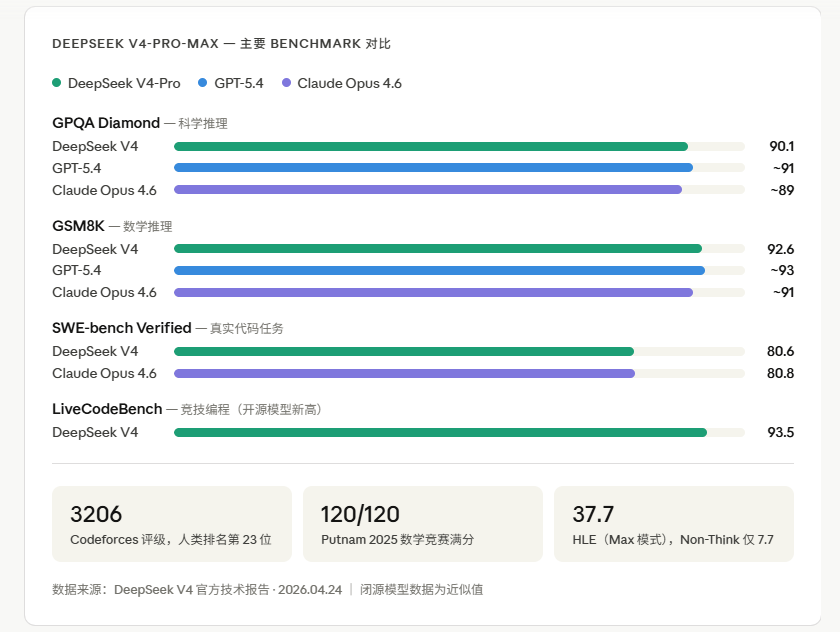Viewport: 840px width, 632px height.
Task: Toggle the GPT-5.4 legend label
Action: [239, 83]
